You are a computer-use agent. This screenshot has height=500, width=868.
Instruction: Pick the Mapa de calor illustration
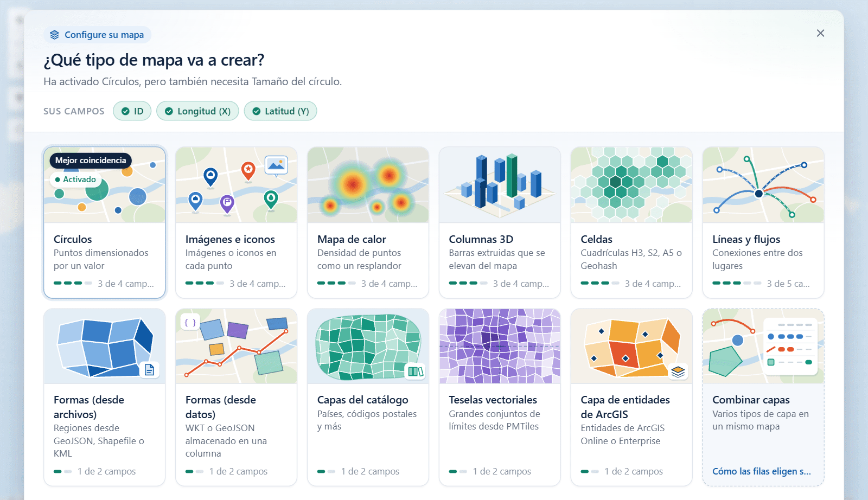[x=368, y=185]
